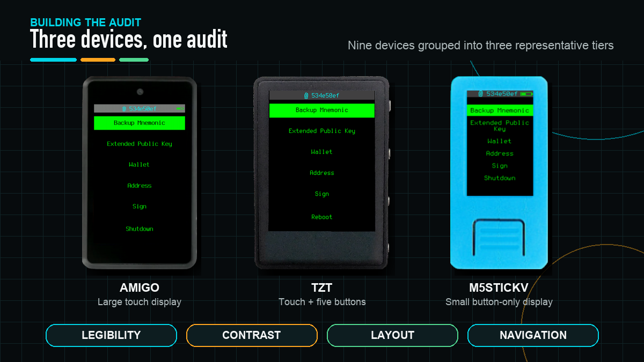Click the TZT device label
644x362 pixels.
point(322,288)
